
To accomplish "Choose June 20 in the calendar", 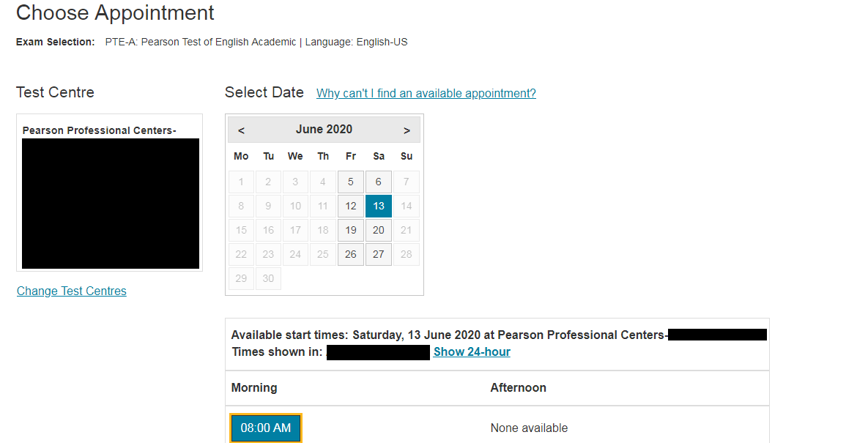I will pos(378,230).
